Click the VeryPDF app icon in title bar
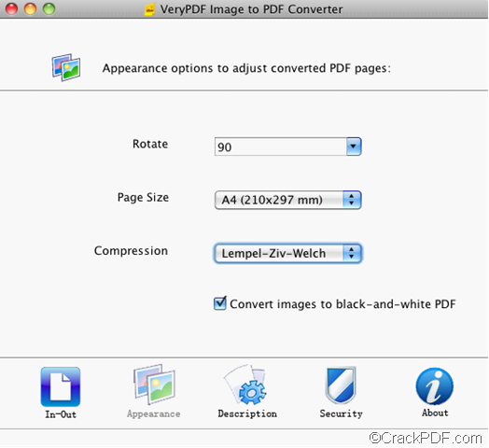Screen dimensions: 489x448 [x=150, y=9]
